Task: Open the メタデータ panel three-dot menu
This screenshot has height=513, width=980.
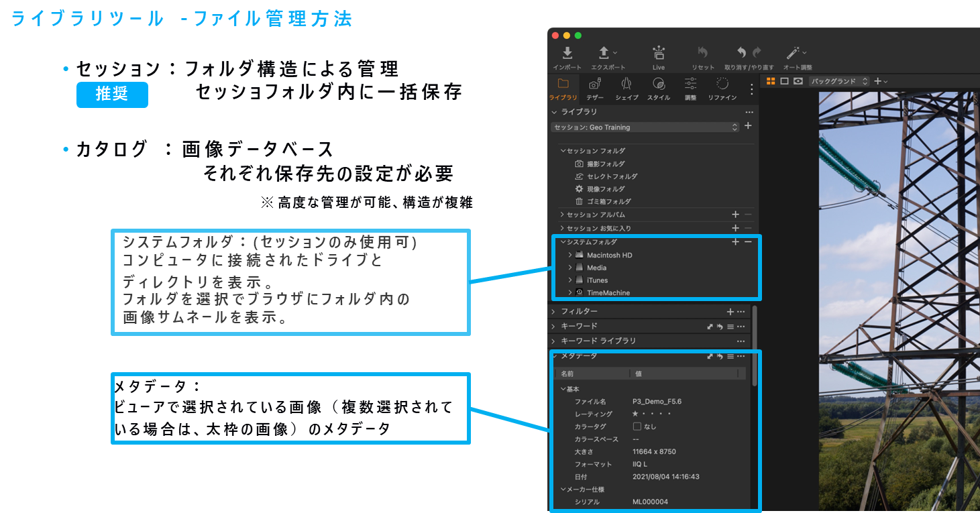Action: [741, 356]
